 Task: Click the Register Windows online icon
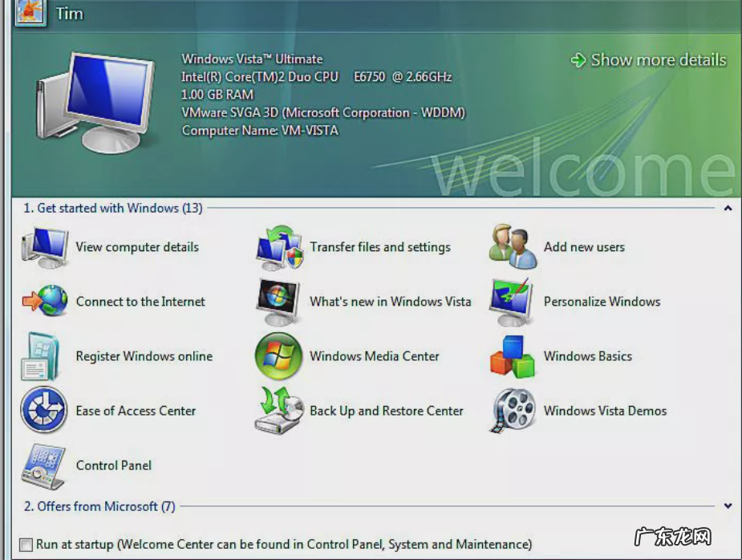pos(42,355)
